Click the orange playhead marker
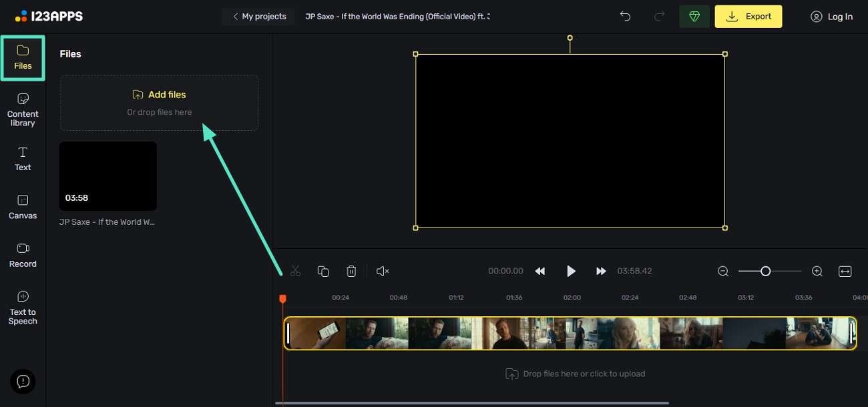Screen dimensions: 868x407 point(282,299)
